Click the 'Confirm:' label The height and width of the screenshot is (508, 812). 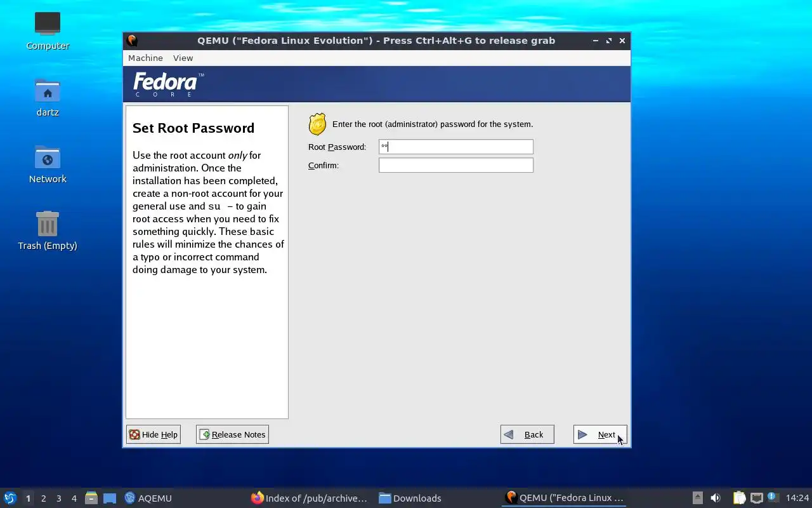click(x=324, y=165)
